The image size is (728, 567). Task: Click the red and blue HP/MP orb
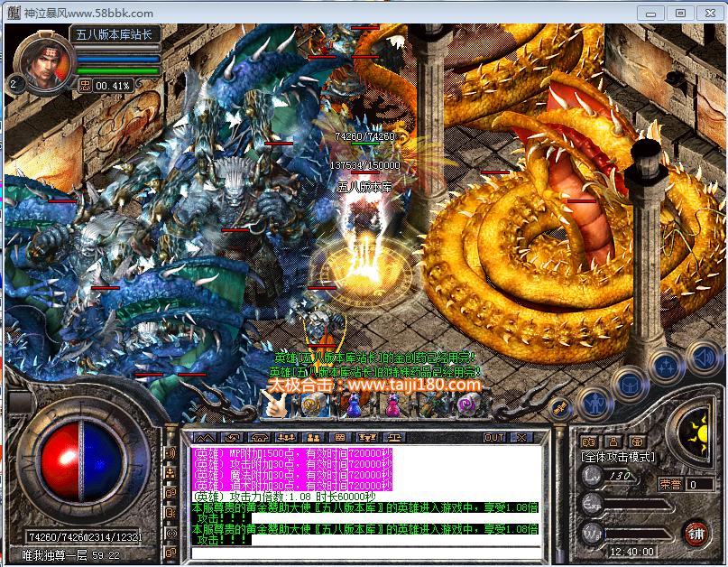[82, 461]
